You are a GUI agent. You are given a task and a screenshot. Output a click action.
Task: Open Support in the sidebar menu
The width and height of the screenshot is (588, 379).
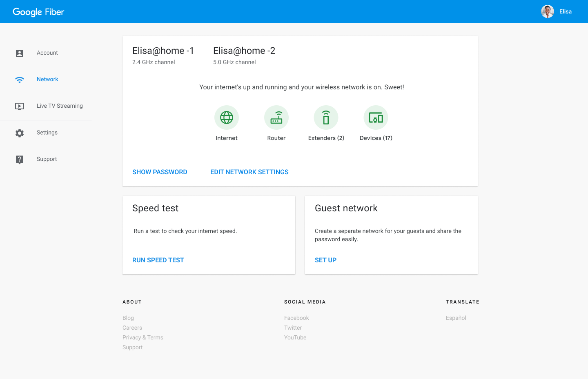coord(47,159)
